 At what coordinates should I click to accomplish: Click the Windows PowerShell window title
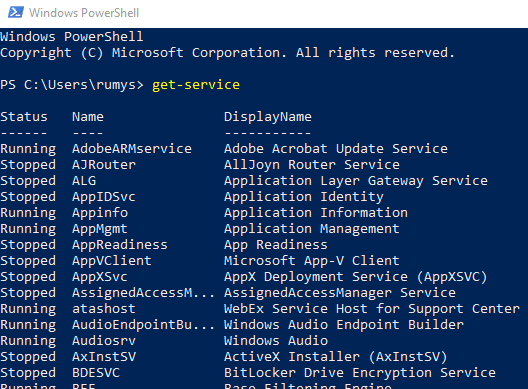[84, 13]
